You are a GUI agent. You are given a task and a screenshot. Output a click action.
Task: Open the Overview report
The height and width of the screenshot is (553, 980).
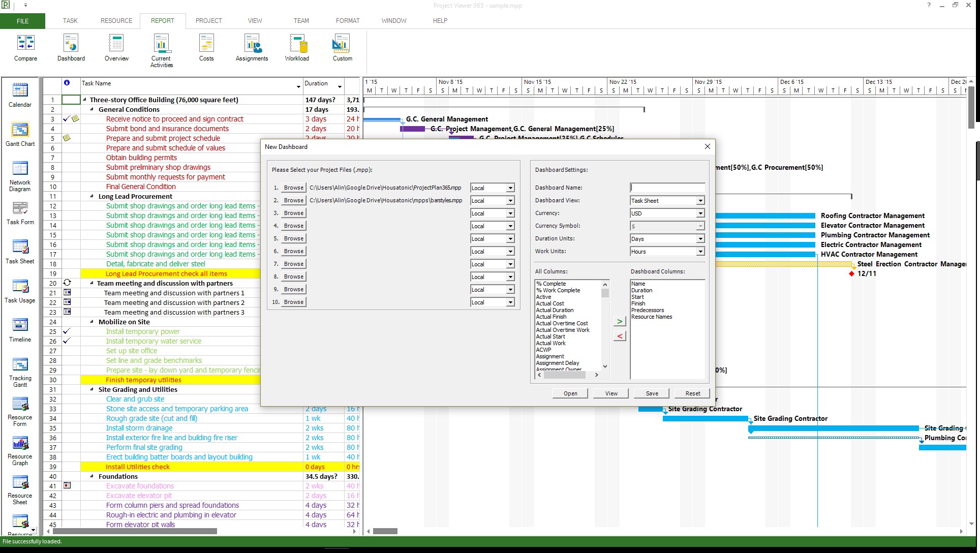coord(116,47)
